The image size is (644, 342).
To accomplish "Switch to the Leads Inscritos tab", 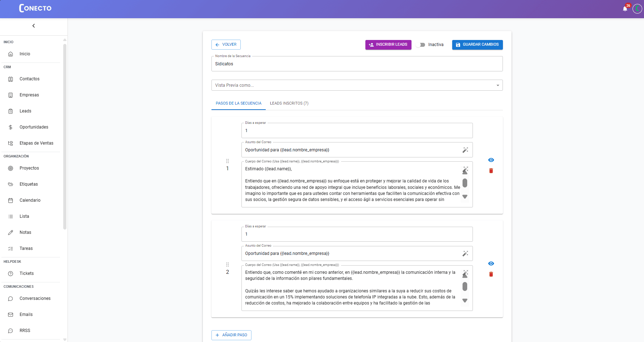I will [289, 103].
